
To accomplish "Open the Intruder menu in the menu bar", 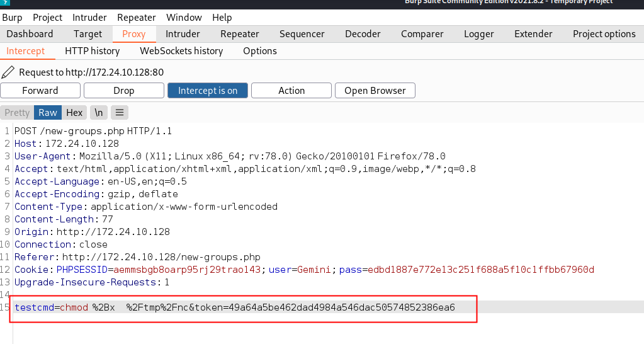I will (x=89, y=18).
